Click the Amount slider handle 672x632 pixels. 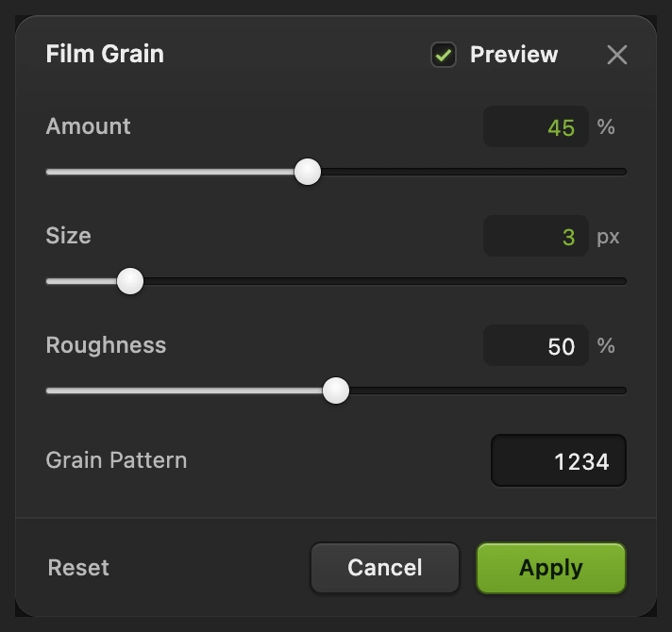click(x=308, y=172)
